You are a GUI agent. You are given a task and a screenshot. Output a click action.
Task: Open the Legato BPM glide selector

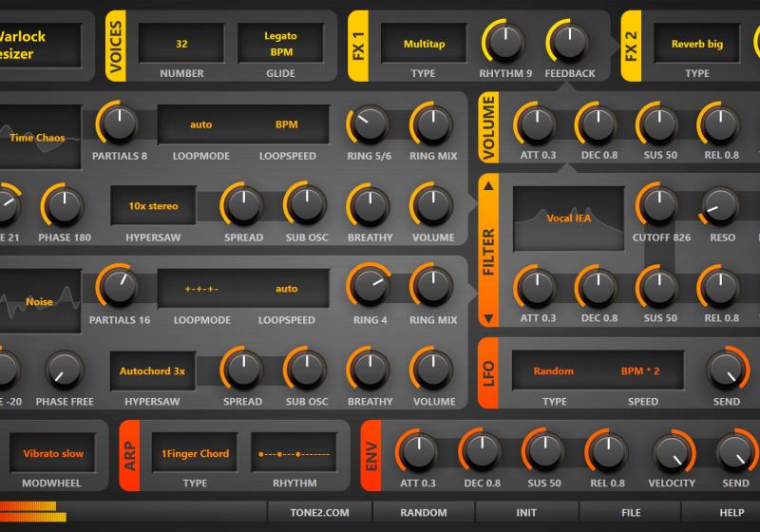280,44
